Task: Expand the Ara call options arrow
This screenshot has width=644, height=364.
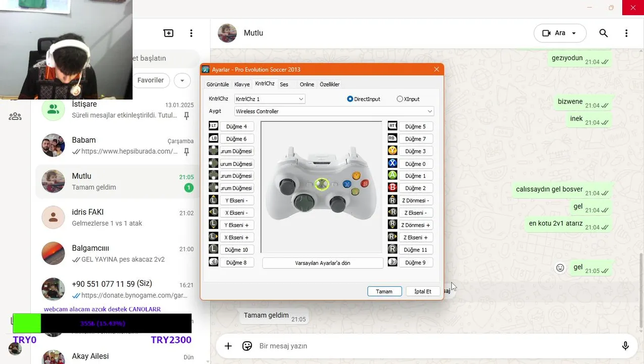Action: pos(574,33)
